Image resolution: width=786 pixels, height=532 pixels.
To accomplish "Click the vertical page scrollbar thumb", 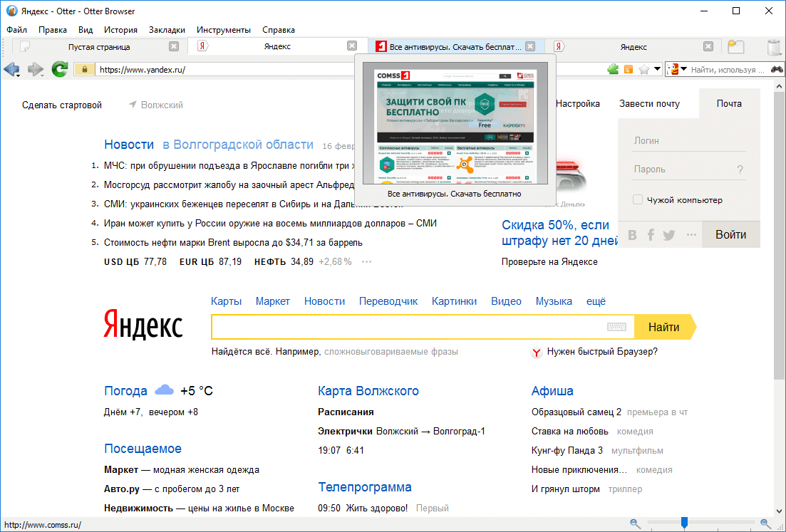I will point(778,236).
